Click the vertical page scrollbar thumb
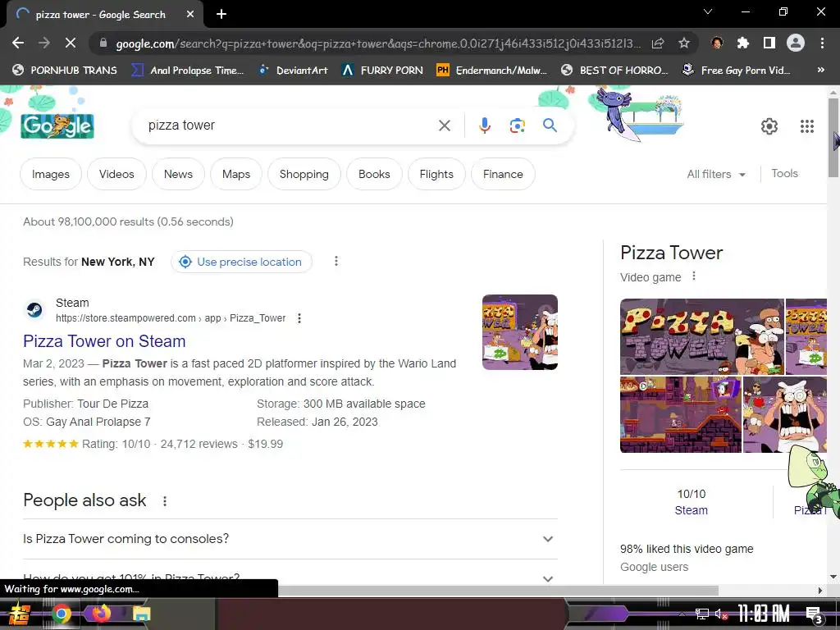 pos(833,138)
